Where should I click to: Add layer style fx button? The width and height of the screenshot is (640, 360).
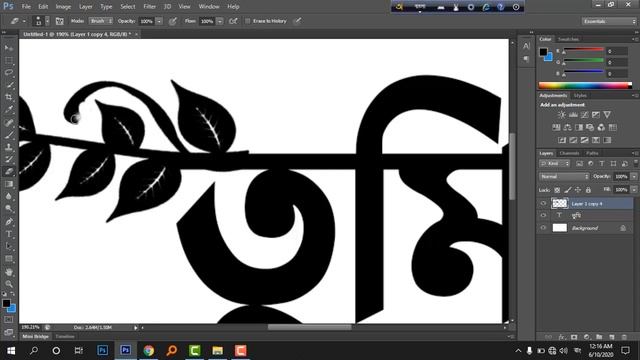click(x=562, y=337)
